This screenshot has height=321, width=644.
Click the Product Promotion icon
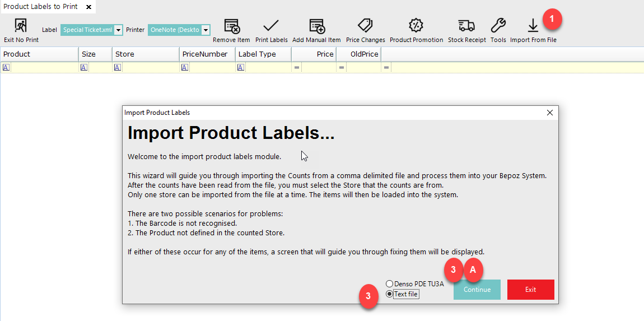tap(416, 26)
